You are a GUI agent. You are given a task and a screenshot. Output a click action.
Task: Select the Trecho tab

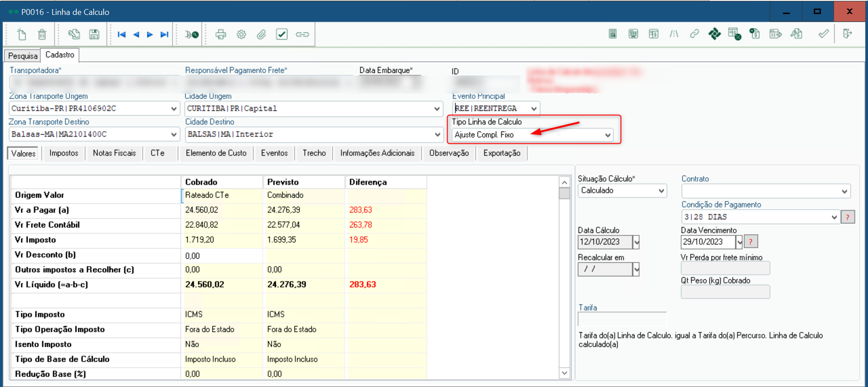pyautogui.click(x=314, y=153)
